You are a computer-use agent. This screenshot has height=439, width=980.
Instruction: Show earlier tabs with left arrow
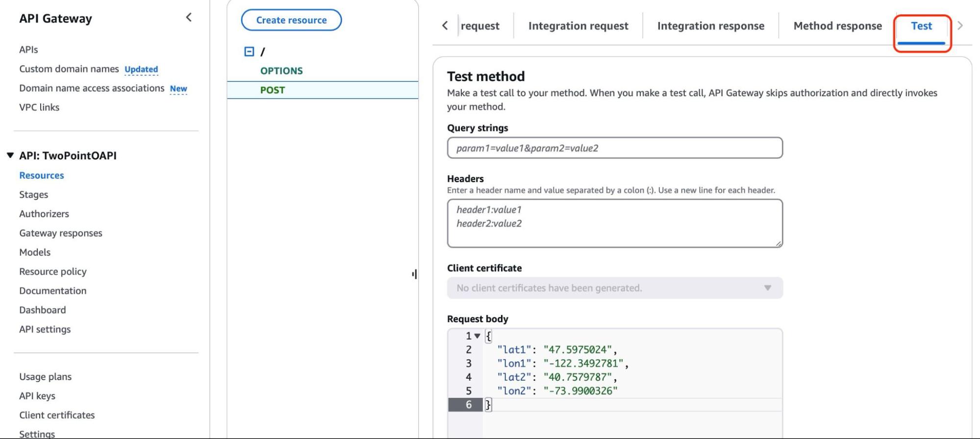pyautogui.click(x=445, y=26)
